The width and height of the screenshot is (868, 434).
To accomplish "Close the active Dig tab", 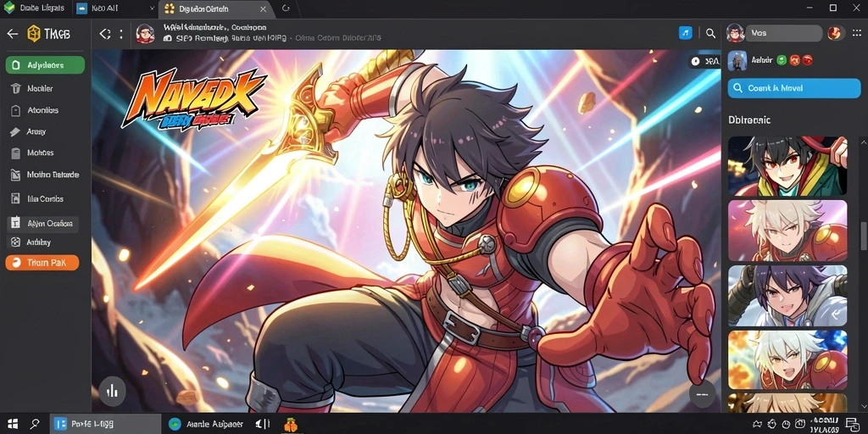I will [x=264, y=8].
